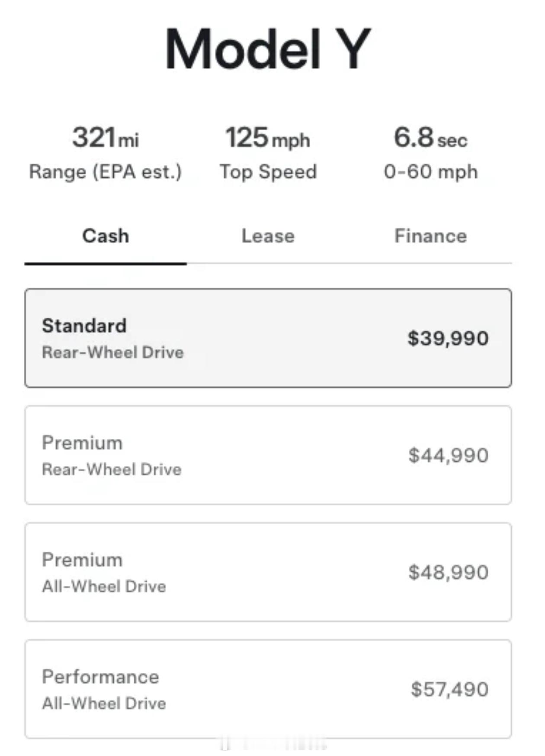Click the 6.8 sec acceleration value
Viewport: 545px width, 756px height.
pyautogui.click(x=430, y=138)
